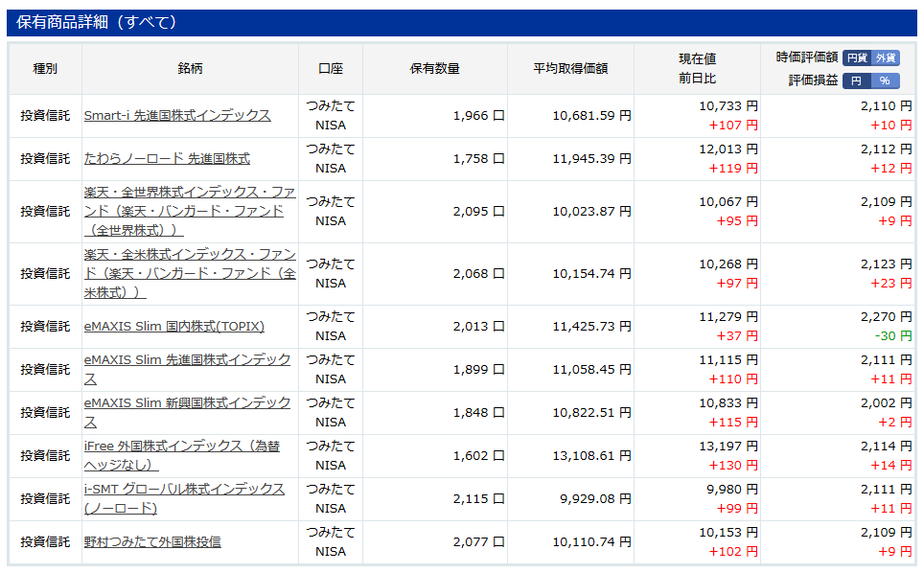Select average cost 11,945.39 円
This screenshot has height=573, width=924.
[x=591, y=158]
